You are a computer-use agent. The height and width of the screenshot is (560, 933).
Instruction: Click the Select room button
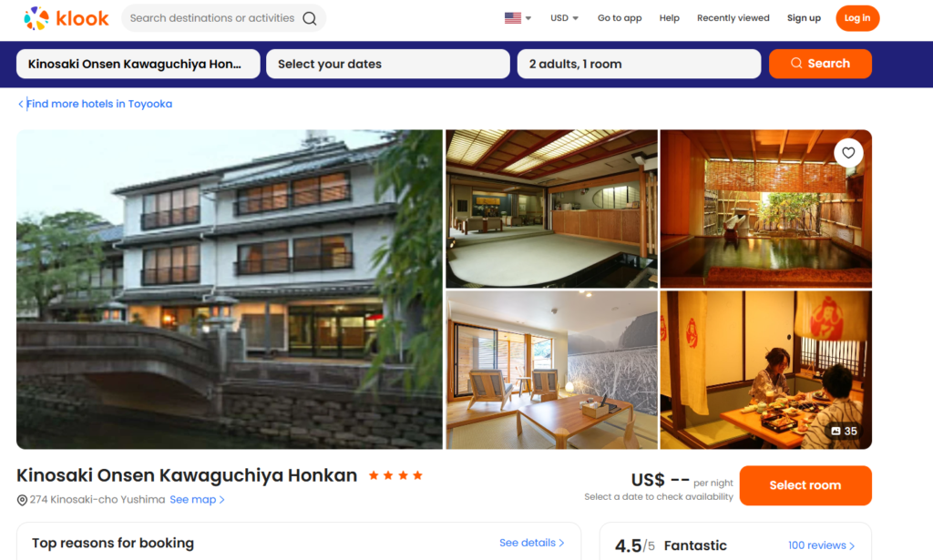click(805, 485)
